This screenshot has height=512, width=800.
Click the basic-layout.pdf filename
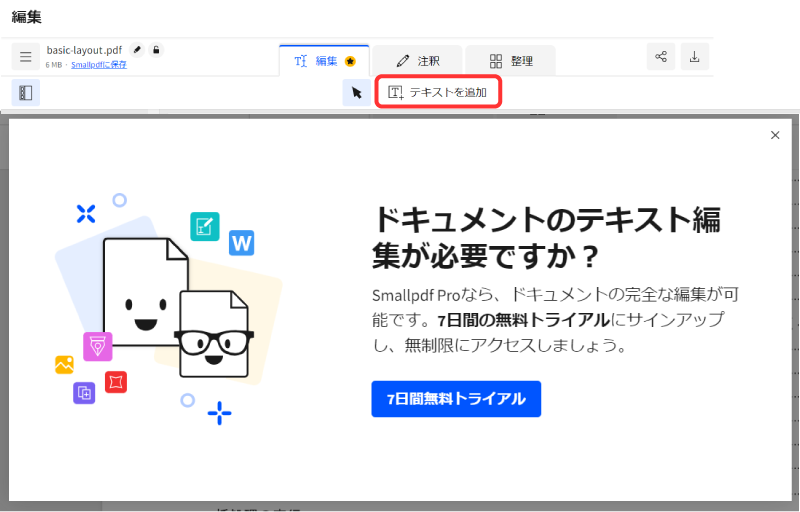tap(84, 50)
